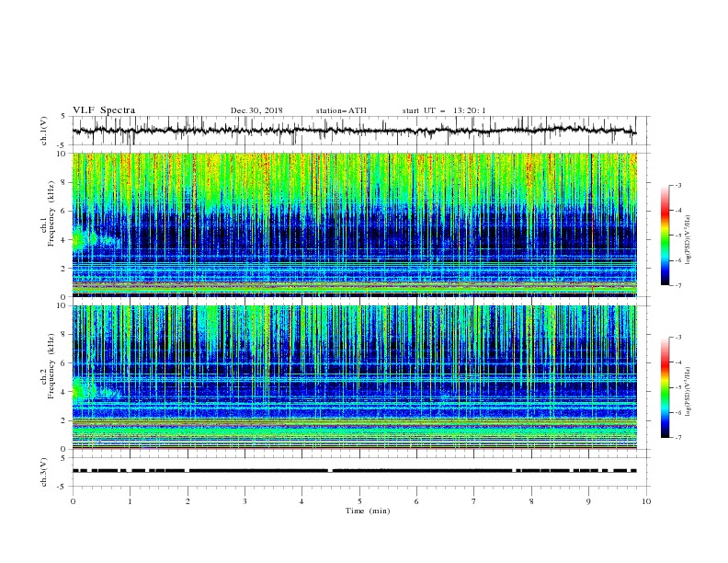Click the ch.2 colorbar "log(PSD)(V²/Hz)" label
The width and height of the screenshot is (728, 563).
pos(688,391)
